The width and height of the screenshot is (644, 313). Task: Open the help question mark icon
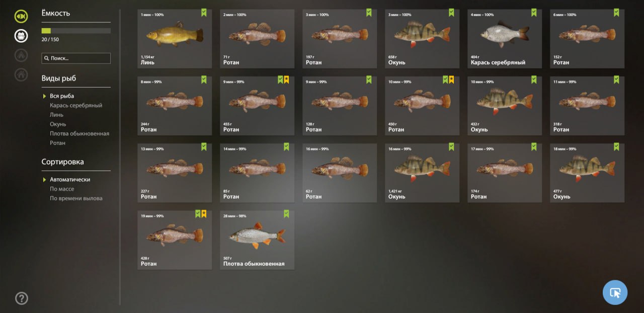pyautogui.click(x=22, y=298)
